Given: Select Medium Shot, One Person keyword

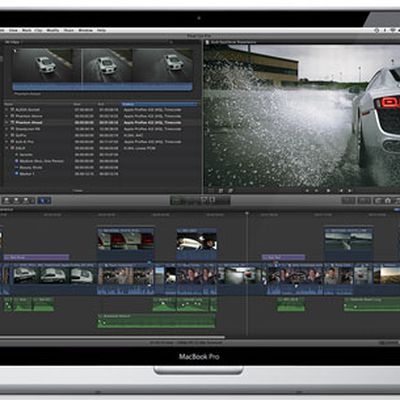Looking at the screenshot, I should 42,161.
